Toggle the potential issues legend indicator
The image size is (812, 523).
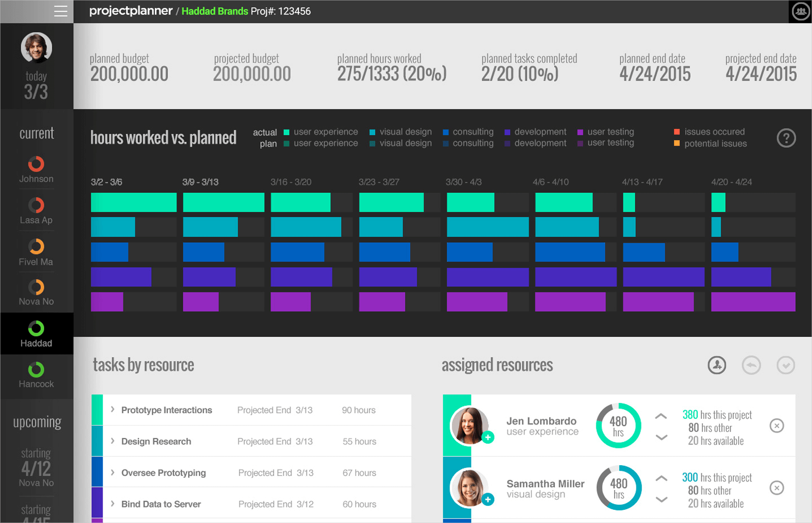677,143
